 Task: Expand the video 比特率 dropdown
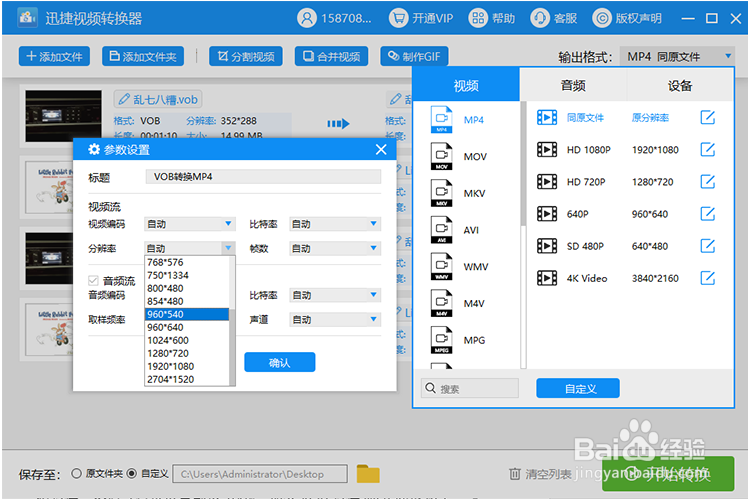(374, 224)
